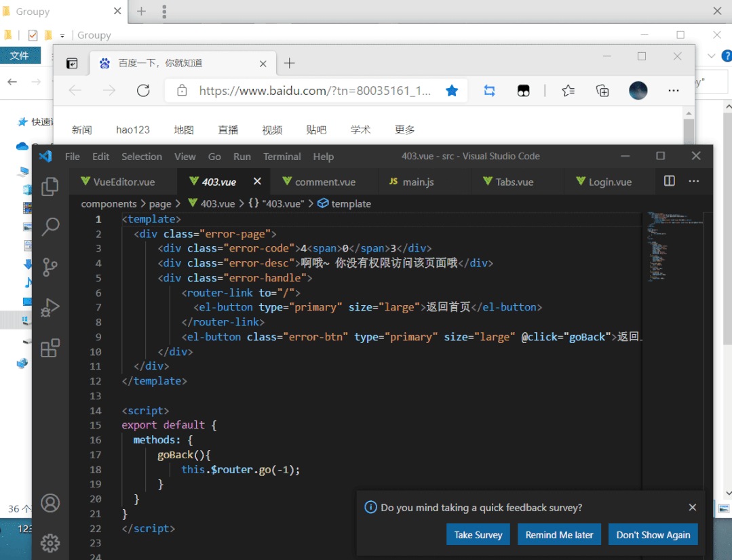Switch to the VueEditor.vue tab
Image resolution: width=732 pixels, height=560 pixels.
pos(123,182)
